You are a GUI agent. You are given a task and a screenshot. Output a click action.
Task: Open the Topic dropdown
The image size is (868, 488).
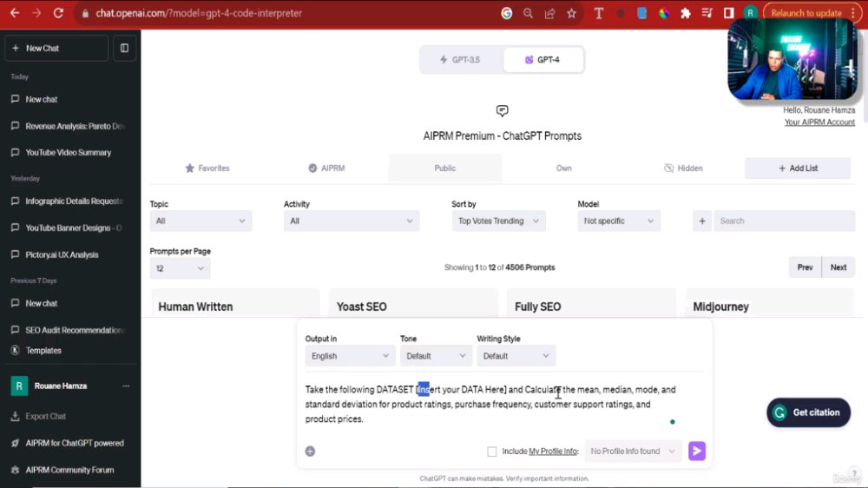[x=201, y=221]
